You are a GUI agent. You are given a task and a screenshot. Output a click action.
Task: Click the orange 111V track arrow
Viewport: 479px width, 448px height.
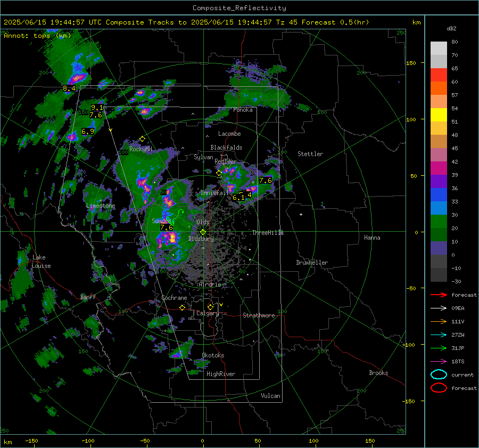click(439, 321)
